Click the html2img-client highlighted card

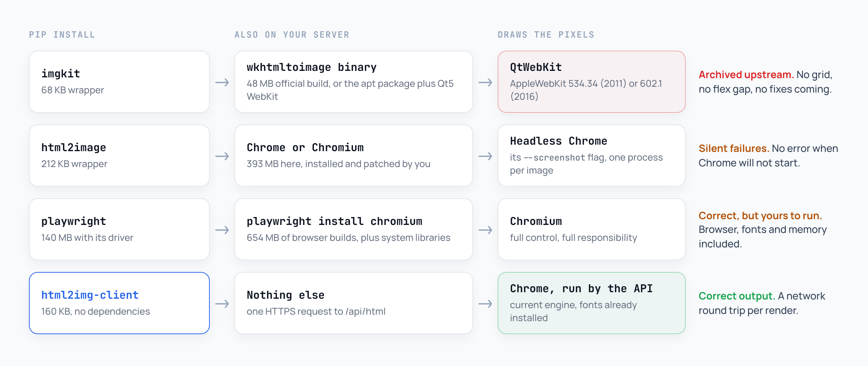pos(119,303)
